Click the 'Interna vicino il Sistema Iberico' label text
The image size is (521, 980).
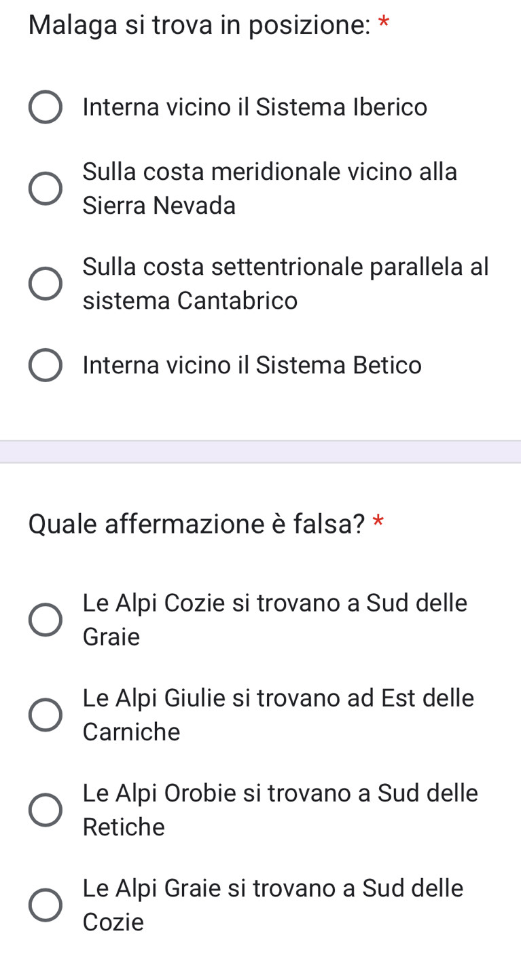pyautogui.click(x=255, y=107)
